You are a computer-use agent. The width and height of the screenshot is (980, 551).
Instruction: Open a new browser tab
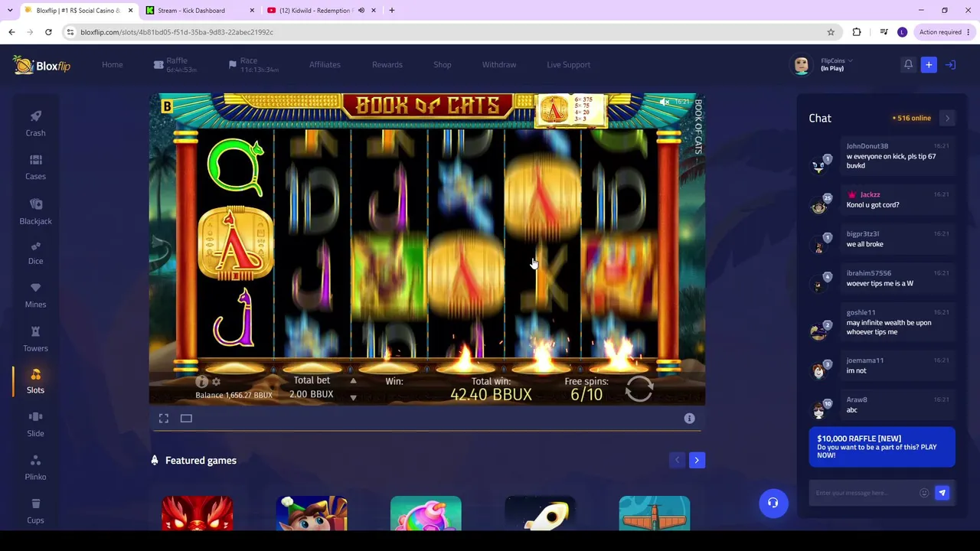click(392, 11)
